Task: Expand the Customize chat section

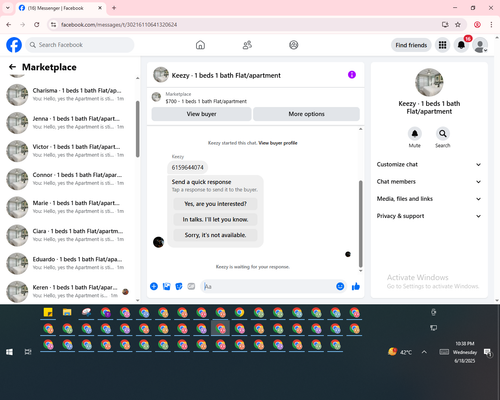Action: pyautogui.click(x=429, y=164)
